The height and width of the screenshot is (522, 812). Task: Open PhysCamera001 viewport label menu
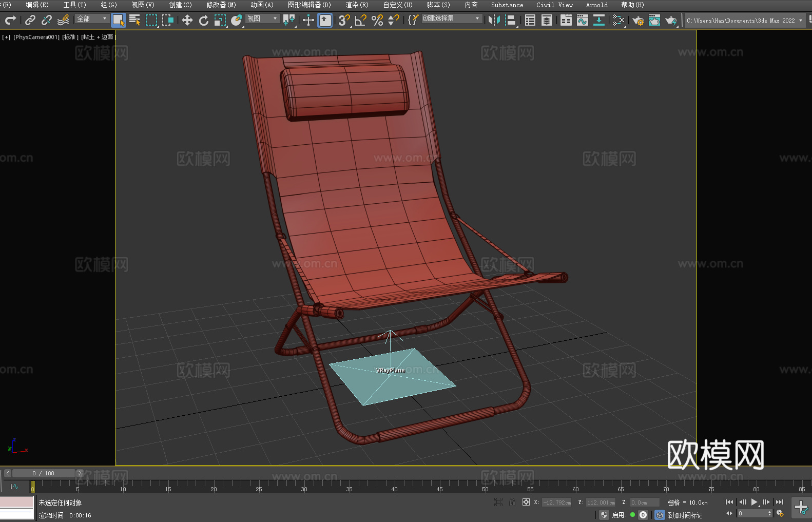coord(36,37)
